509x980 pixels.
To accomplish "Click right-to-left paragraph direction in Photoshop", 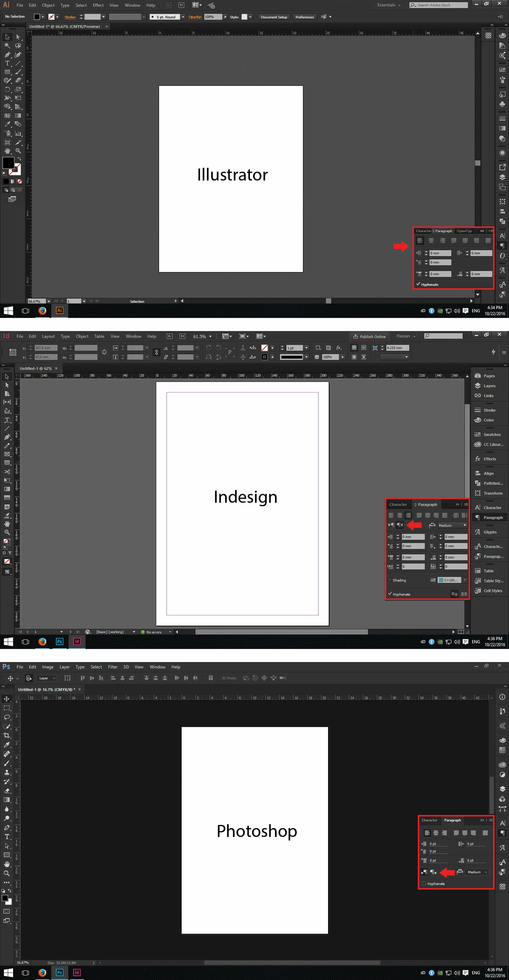I will 433,872.
